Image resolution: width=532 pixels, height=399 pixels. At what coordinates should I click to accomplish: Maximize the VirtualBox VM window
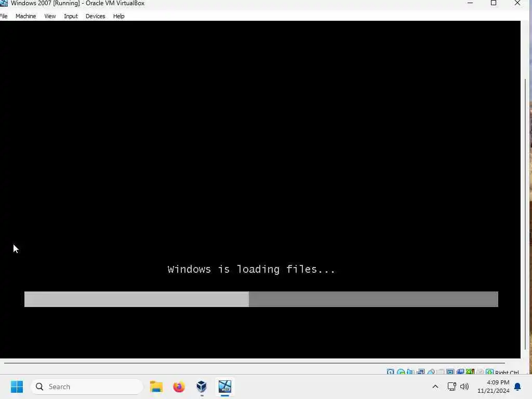tap(494, 3)
